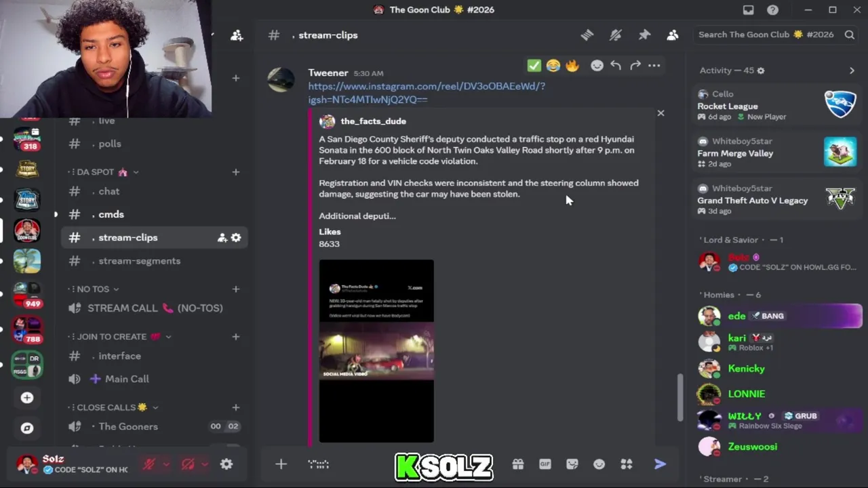
Task: Click the plus attachment button in message bar
Action: (281, 464)
